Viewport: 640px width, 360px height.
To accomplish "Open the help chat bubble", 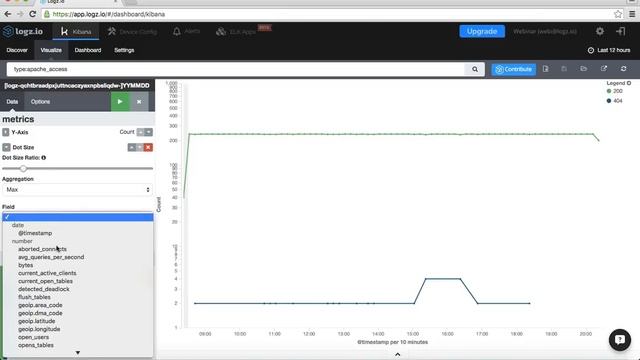I will (620, 340).
